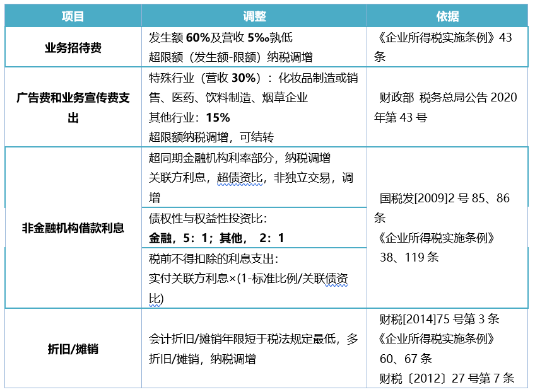Viewport: 535px width, 392px height.
Task: Select the 广告费和业务宣传费支出 cell
Action: point(73,107)
